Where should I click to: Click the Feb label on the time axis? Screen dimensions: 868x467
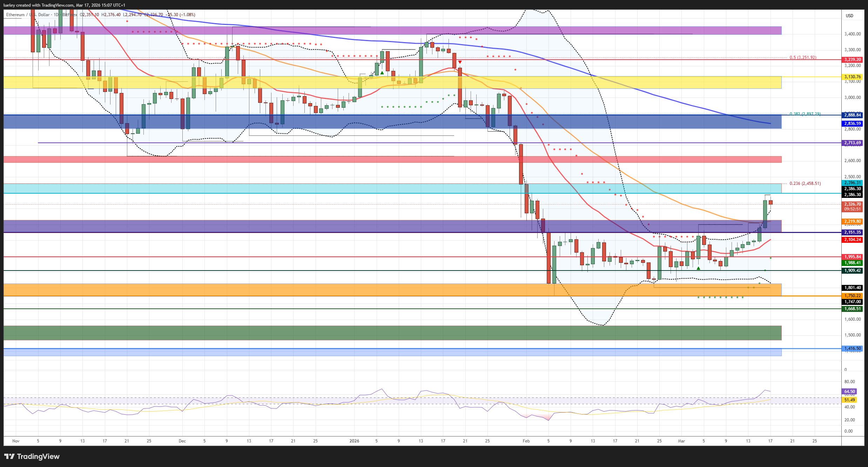(526, 441)
